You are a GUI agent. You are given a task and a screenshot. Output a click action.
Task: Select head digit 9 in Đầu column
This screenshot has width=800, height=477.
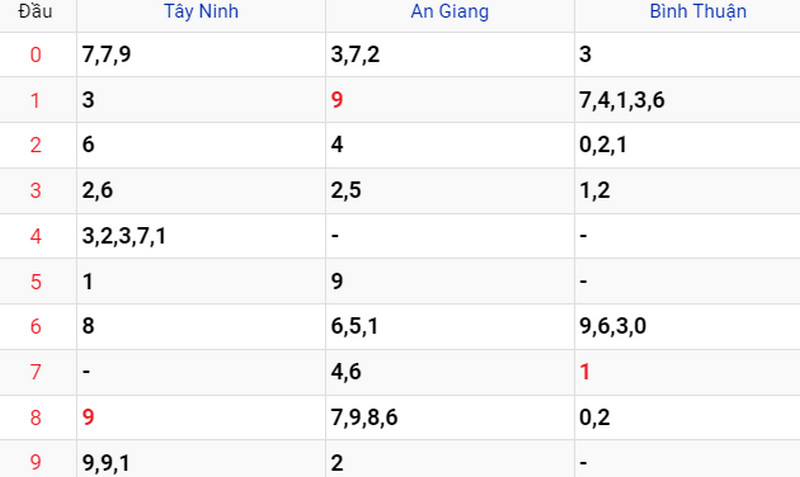pos(35,462)
